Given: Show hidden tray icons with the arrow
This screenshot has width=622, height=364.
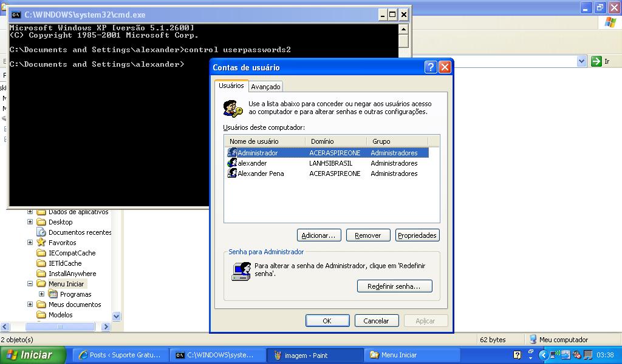Looking at the screenshot, I should point(543,355).
